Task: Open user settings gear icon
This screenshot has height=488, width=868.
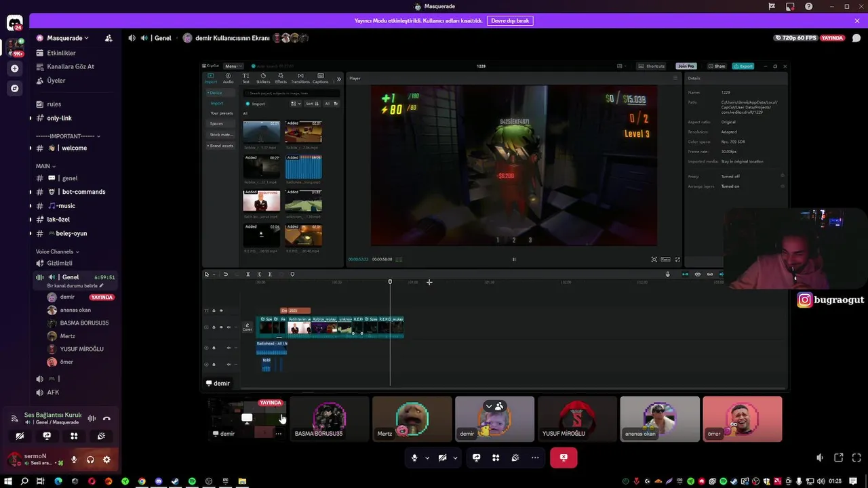Action: click(106, 460)
